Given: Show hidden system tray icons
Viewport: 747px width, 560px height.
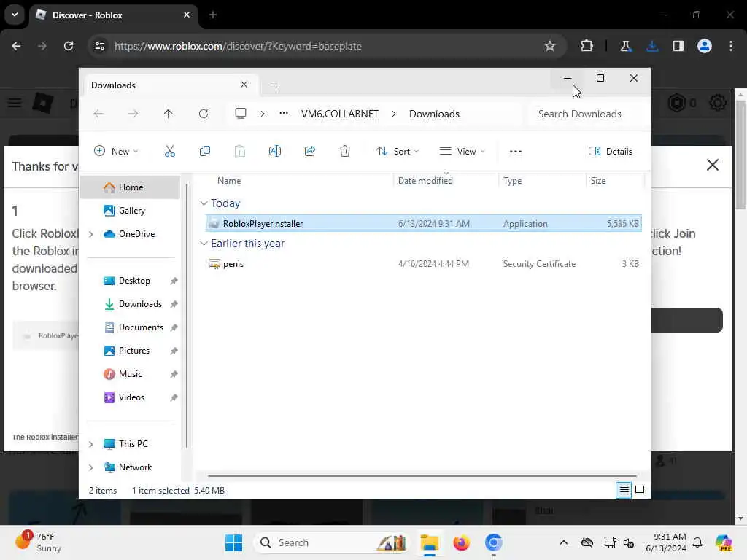Looking at the screenshot, I should pos(564,542).
